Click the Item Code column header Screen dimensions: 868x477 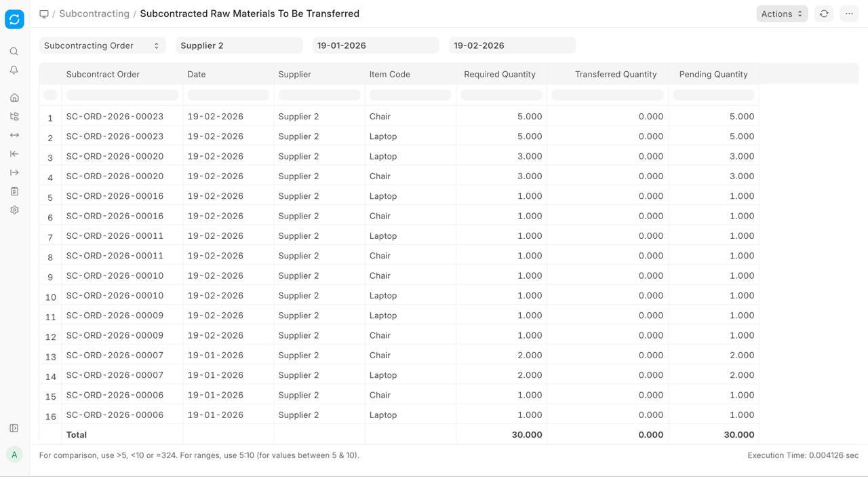389,75
